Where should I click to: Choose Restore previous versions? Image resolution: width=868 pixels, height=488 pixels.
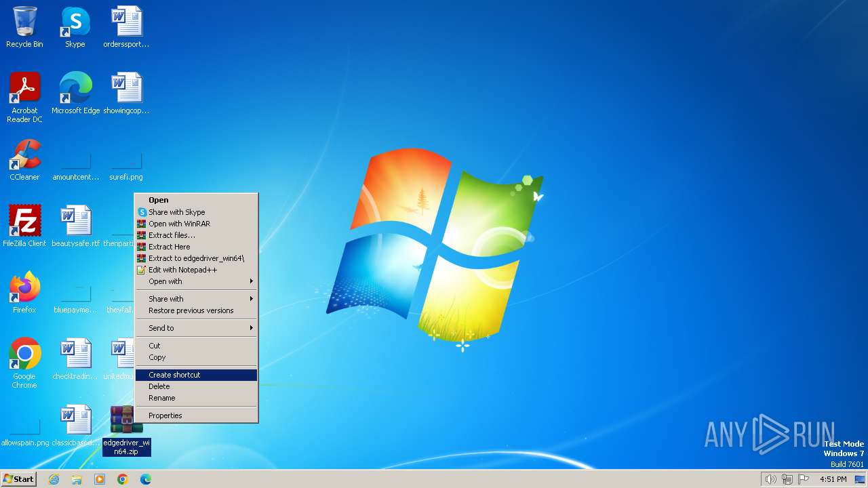tap(196, 310)
